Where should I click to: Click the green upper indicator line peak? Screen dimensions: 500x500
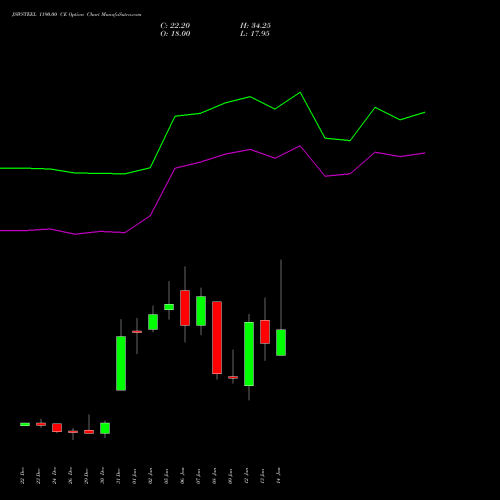[x=300, y=92]
